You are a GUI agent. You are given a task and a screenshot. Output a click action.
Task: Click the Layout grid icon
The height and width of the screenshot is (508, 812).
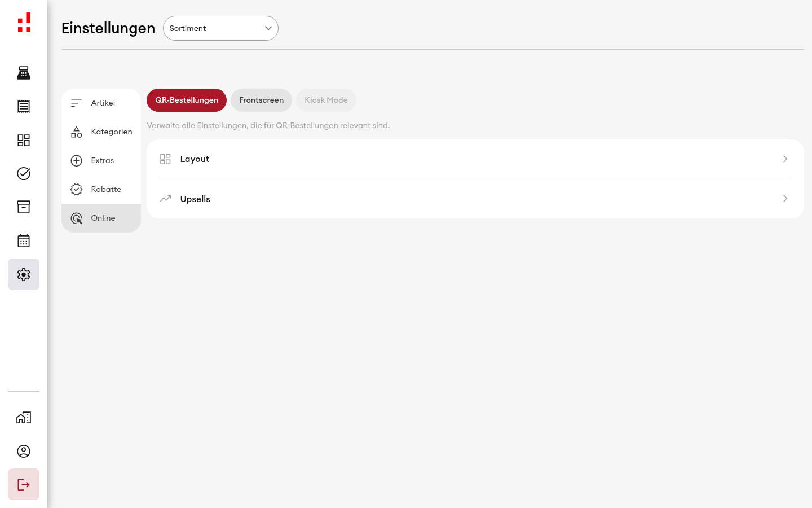click(165, 159)
